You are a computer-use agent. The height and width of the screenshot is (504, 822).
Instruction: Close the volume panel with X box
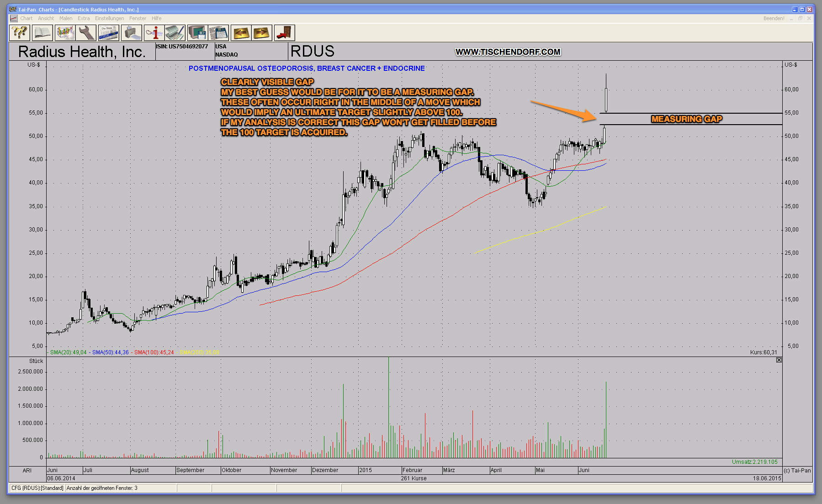click(779, 360)
